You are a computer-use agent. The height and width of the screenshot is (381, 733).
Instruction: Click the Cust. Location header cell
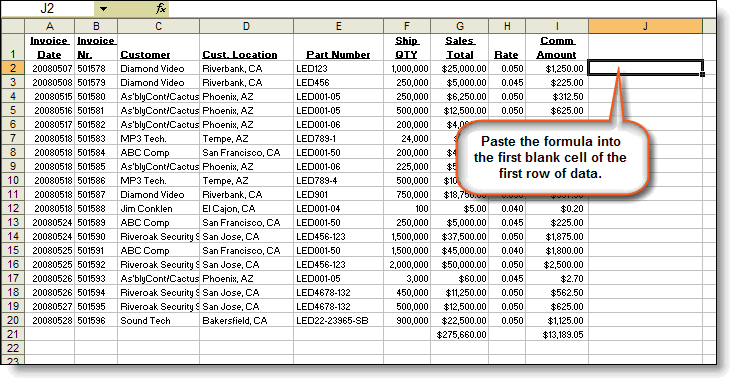246,47
